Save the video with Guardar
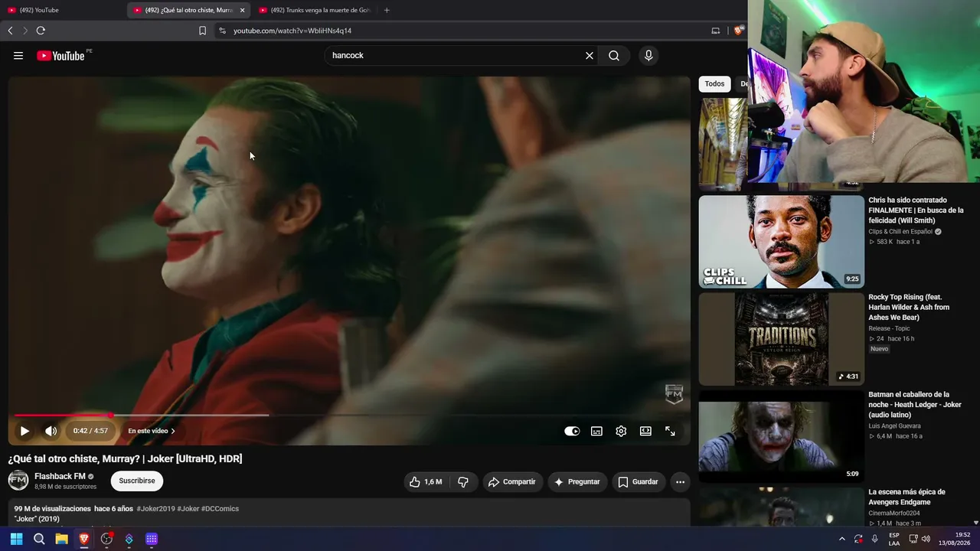The image size is (980, 551). tap(639, 482)
